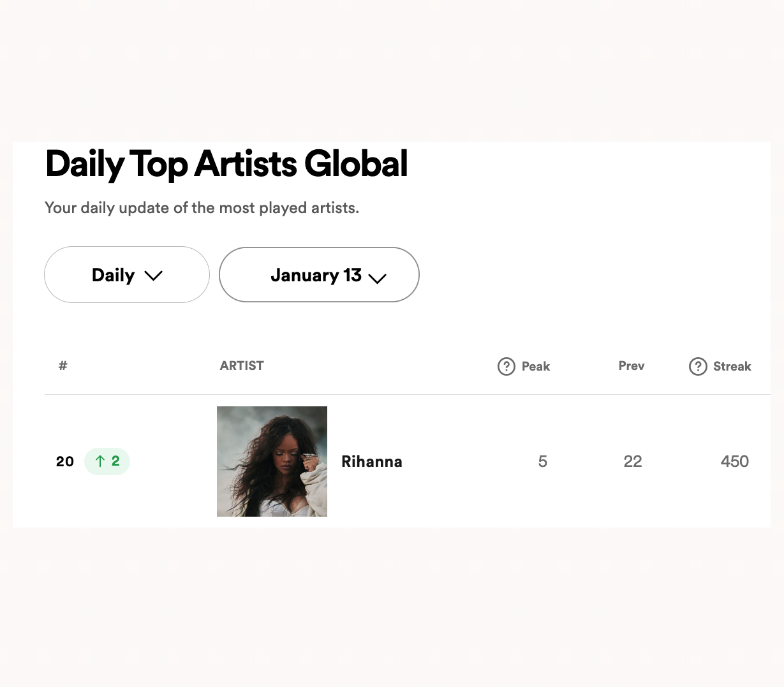784x687 pixels.
Task: Click Rihanna's peak position value 5
Action: (x=542, y=461)
